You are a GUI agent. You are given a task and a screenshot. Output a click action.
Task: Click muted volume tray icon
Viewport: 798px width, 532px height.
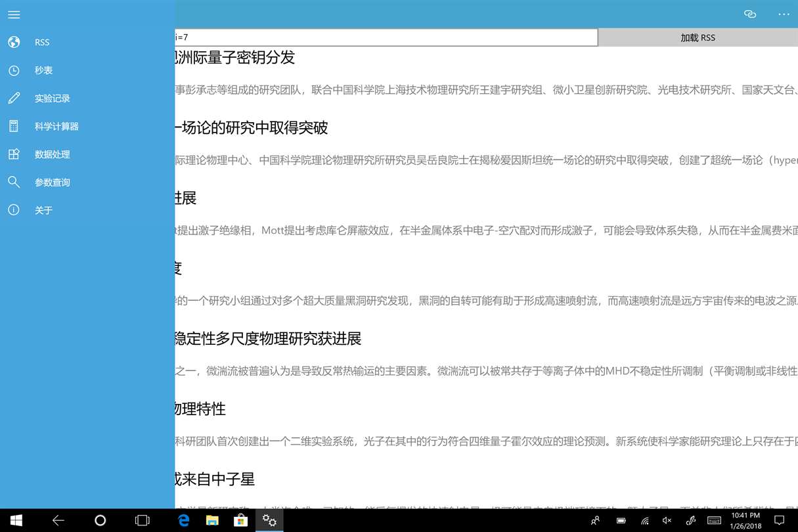coord(667,520)
